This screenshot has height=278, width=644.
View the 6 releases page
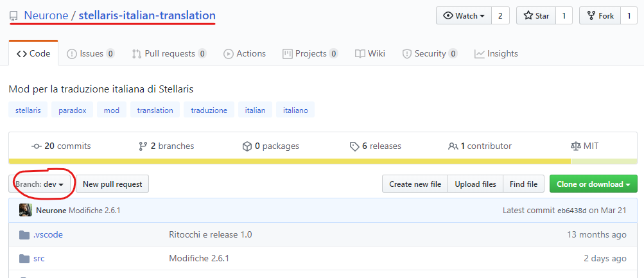pyautogui.click(x=375, y=146)
